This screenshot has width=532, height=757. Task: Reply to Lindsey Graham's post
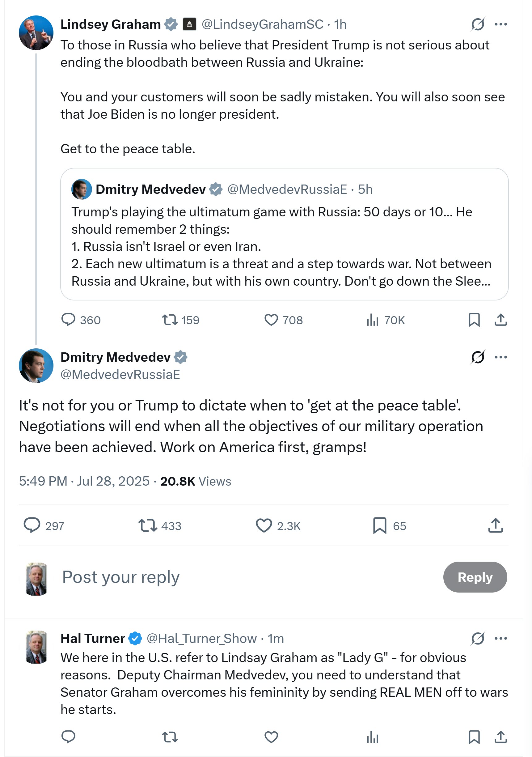point(69,320)
